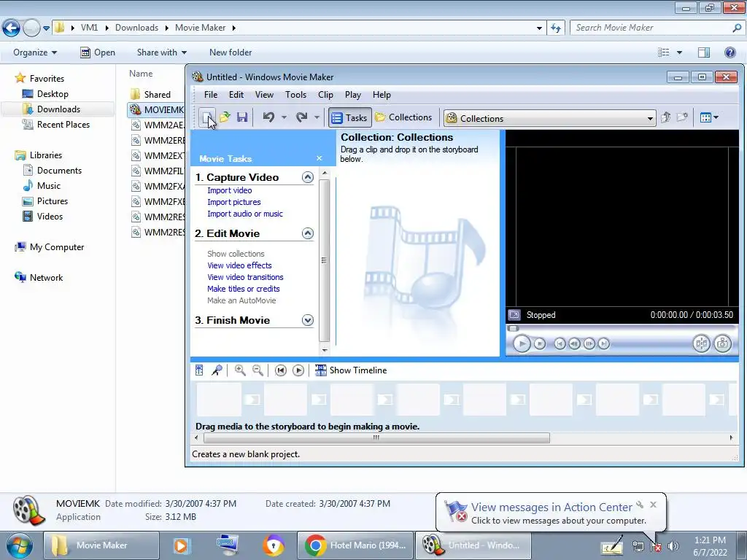Step to next frame in preview
The width and height of the screenshot is (747, 560).
[x=589, y=343]
